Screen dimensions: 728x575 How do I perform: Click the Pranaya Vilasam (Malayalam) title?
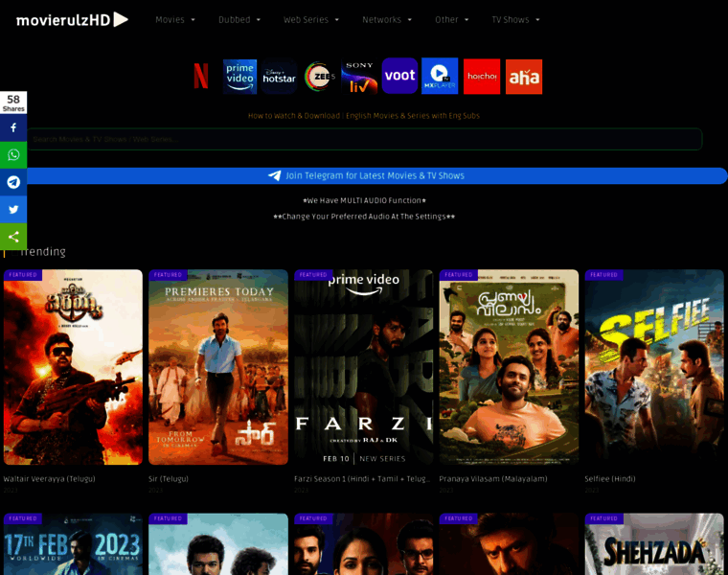coord(493,479)
